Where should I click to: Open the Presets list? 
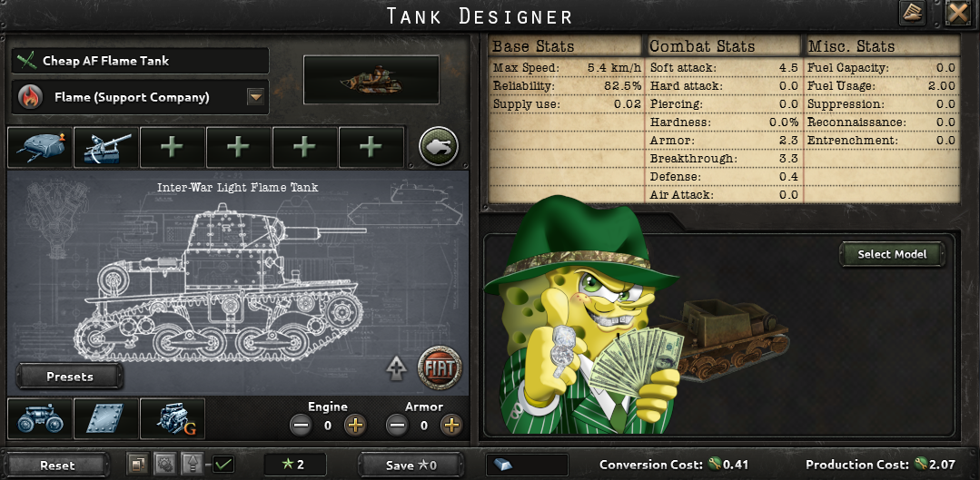[70, 377]
